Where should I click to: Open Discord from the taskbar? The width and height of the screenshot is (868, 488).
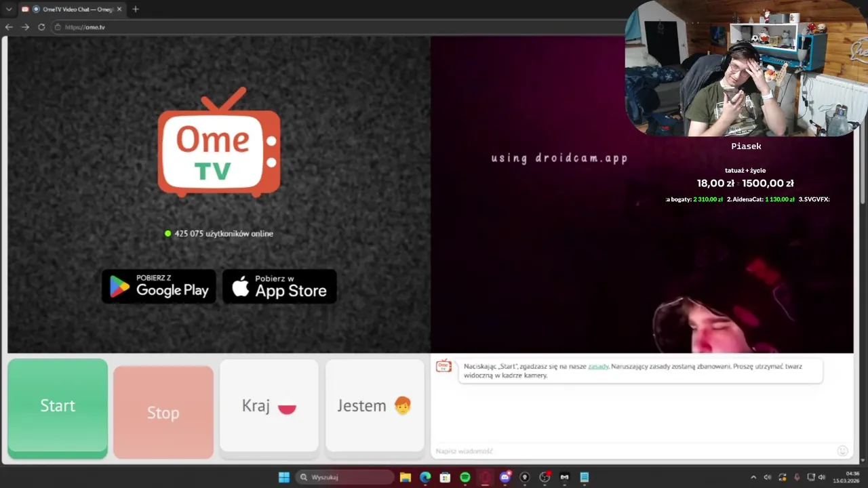pos(505,477)
